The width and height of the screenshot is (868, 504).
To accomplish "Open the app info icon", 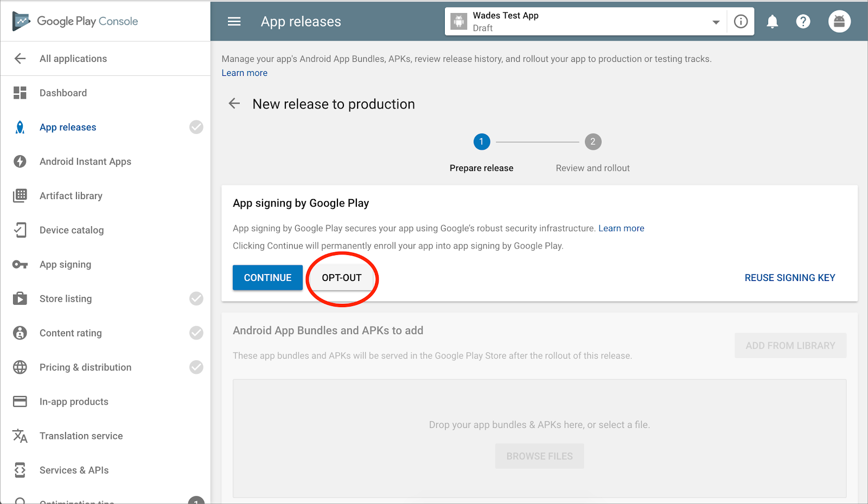I will coord(741,21).
